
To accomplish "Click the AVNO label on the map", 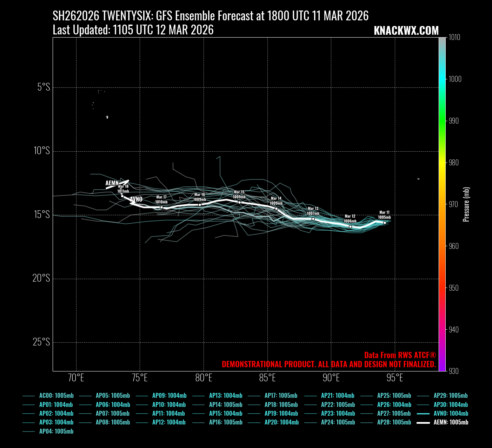I will click(x=136, y=199).
